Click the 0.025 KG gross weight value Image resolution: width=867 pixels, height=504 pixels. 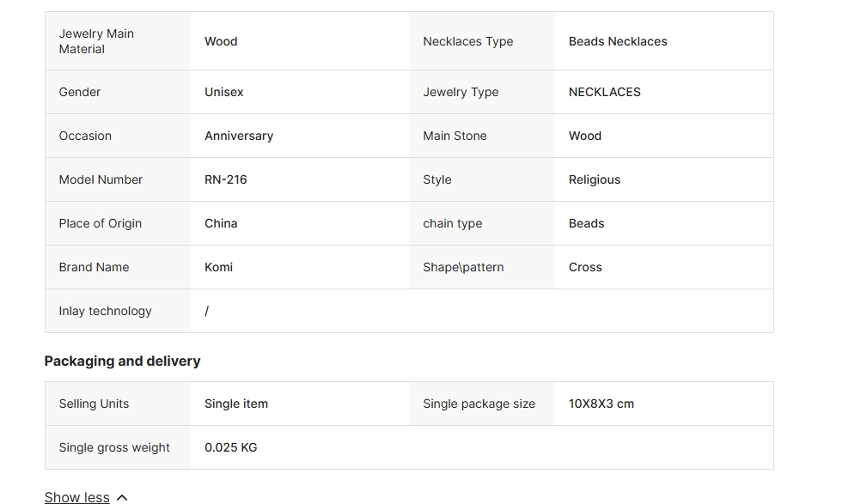tap(230, 447)
